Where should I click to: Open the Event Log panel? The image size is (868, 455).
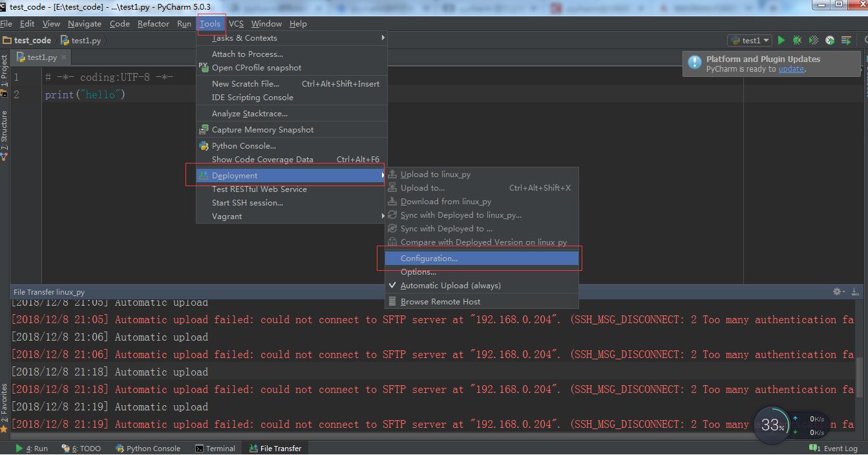834,449
